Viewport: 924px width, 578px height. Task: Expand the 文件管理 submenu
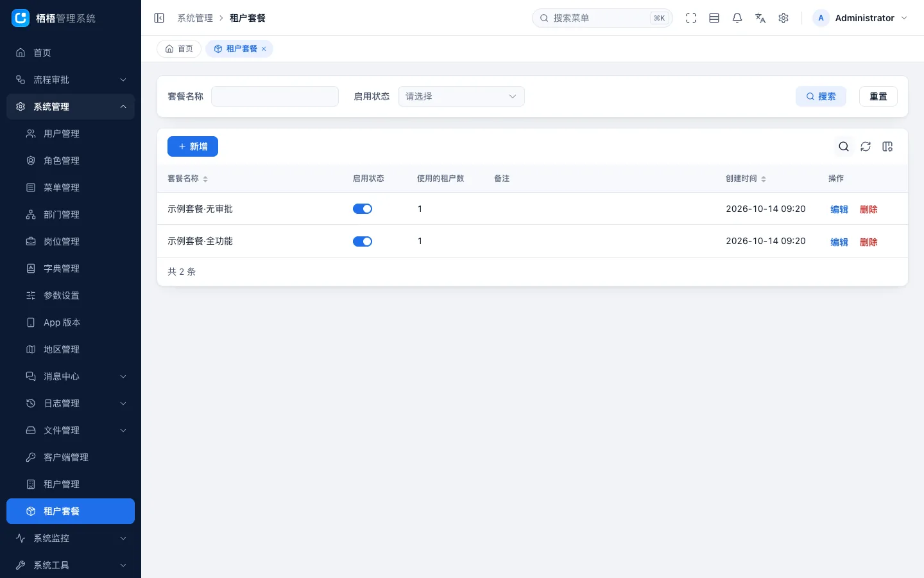pos(71,430)
